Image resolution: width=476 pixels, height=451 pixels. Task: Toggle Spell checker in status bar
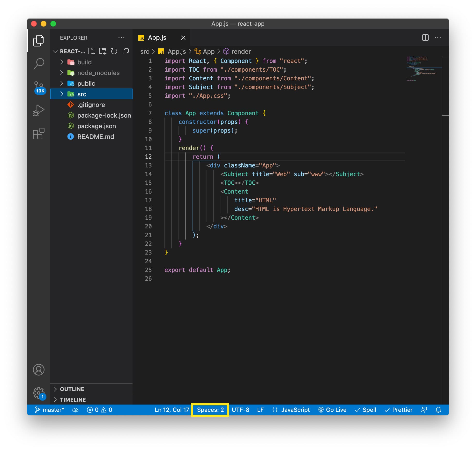pyautogui.click(x=365, y=410)
